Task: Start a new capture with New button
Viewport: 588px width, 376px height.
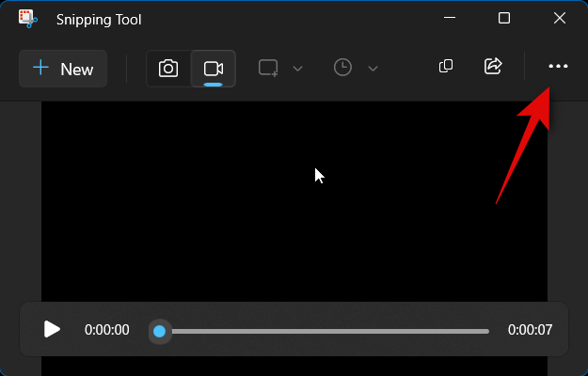Action: coord(63,69)
